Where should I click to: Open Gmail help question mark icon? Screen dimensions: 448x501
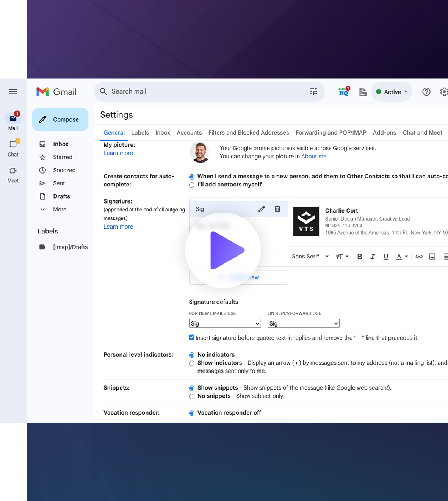click(x=426, y=92)
